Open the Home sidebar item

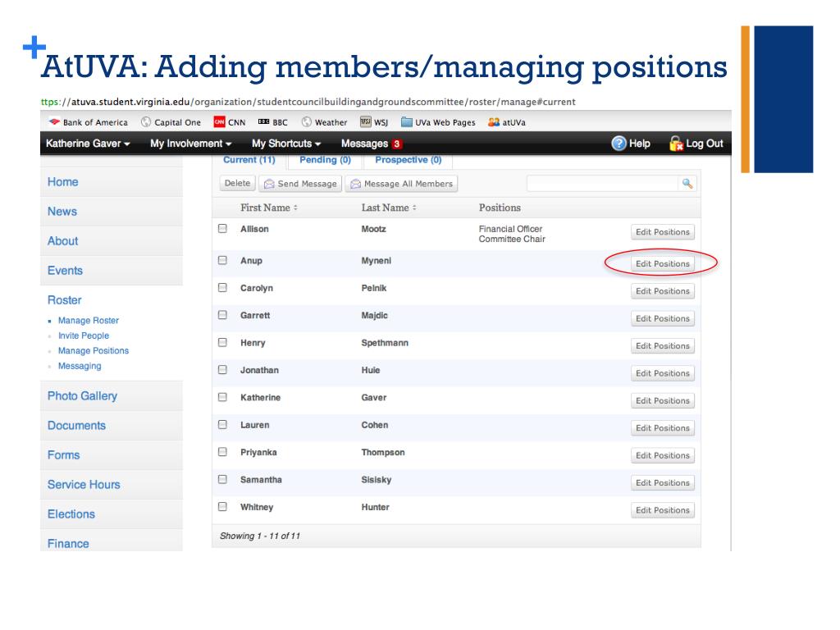click(112, 181)
